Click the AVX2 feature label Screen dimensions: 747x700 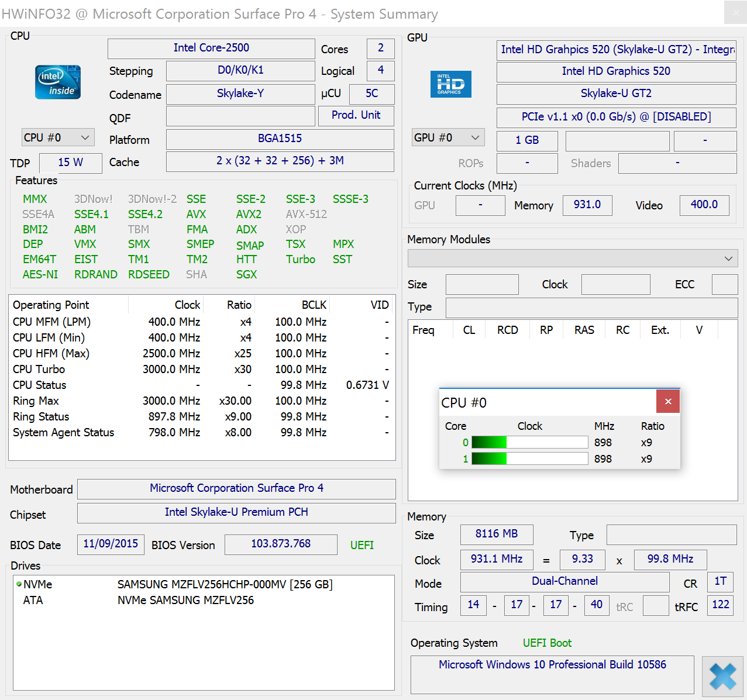coord(249,214)
